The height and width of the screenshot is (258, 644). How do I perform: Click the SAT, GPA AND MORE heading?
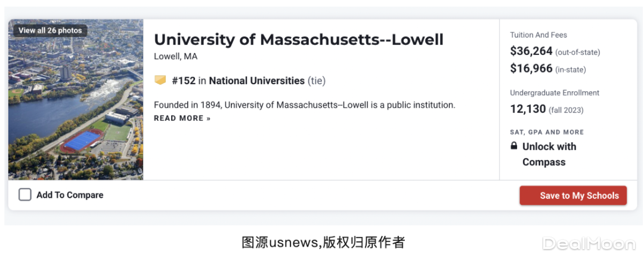[547, 132]
